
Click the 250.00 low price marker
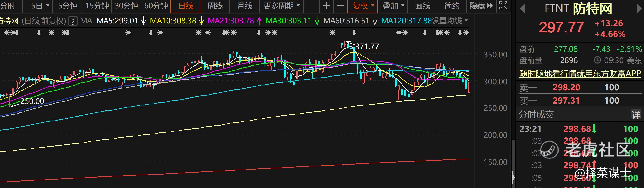pyautogui.click(x=32, y=101)
